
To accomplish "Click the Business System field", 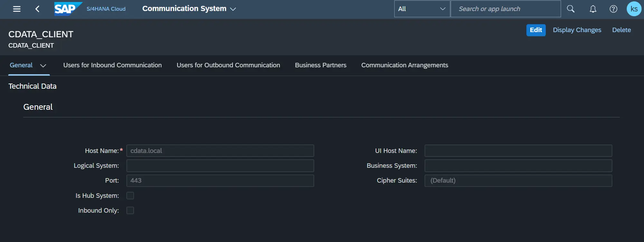I will click(518, 166).
